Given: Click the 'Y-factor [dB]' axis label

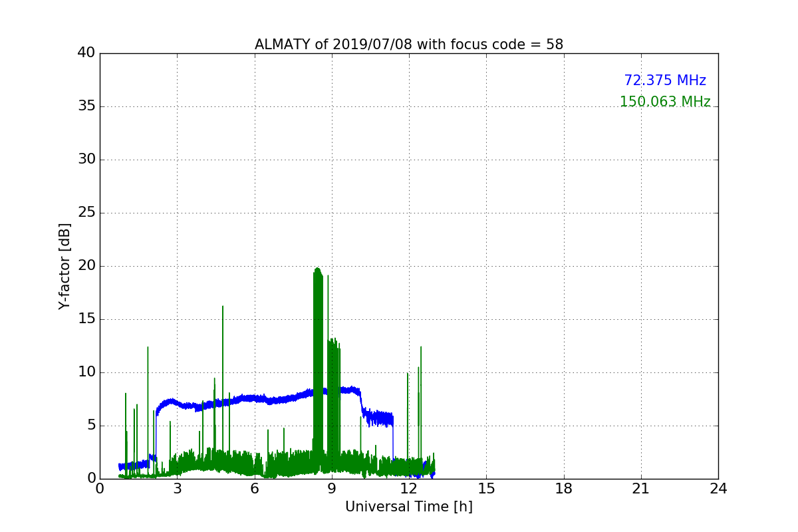Looking at the screenshot, I should [65, 266].
